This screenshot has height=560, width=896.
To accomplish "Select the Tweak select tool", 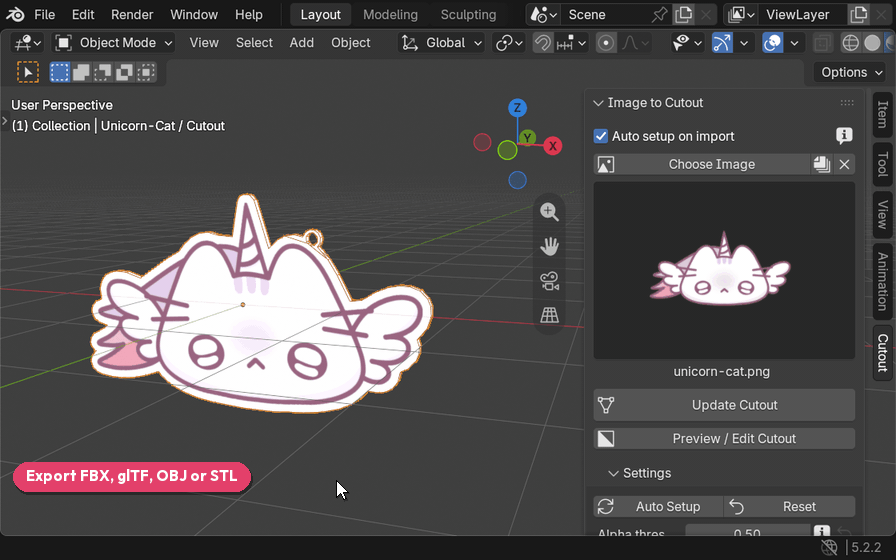I will pos(28,73).
